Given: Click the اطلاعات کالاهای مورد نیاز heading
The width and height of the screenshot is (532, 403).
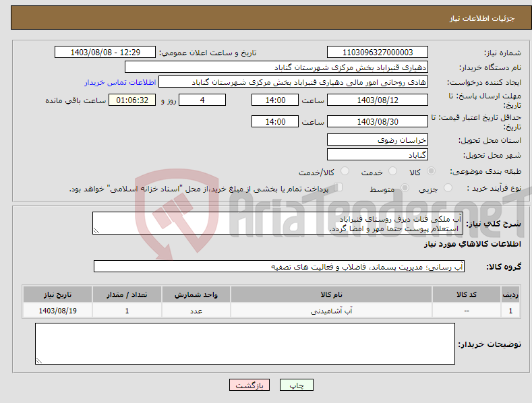Looking at the screenshot, I should tap(472, 244).
